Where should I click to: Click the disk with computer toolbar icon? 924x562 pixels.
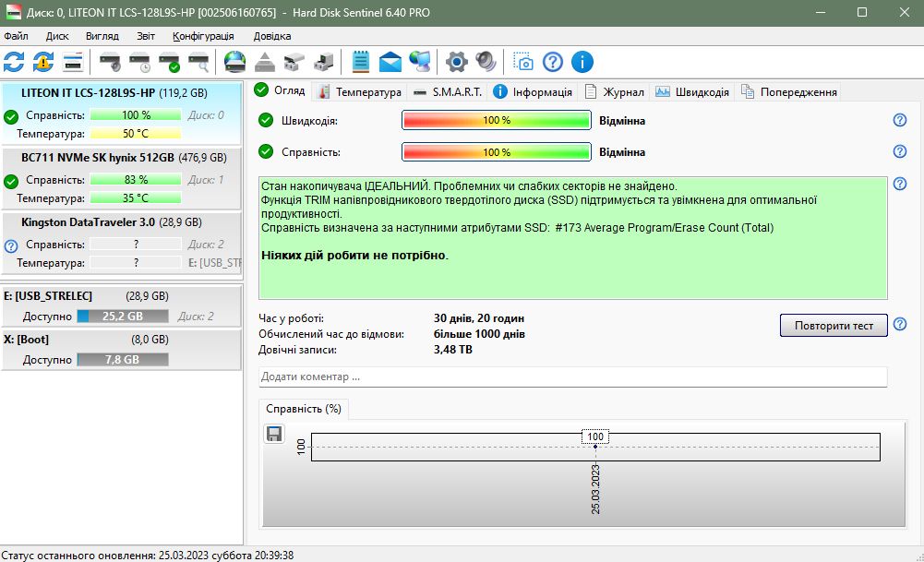point(323,62)
